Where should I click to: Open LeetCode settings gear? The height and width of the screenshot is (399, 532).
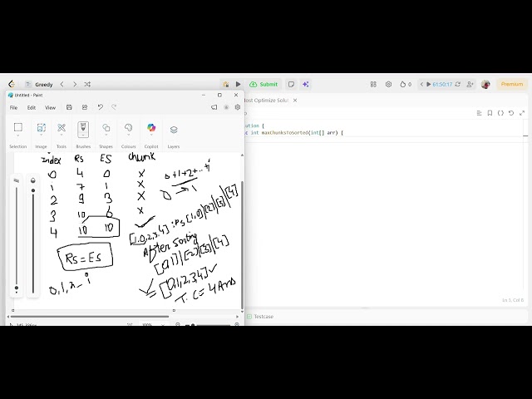[x=388, y=84]
